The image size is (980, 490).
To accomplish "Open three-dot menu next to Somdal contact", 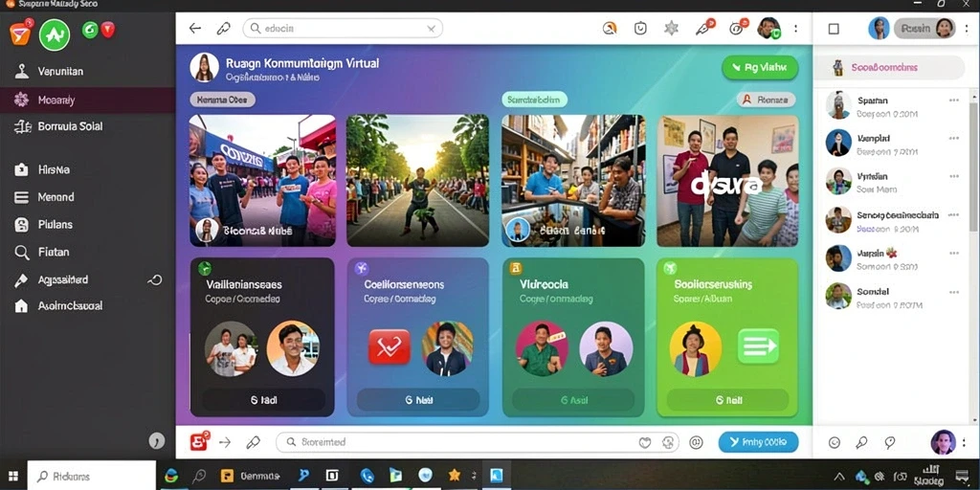I will [x=954, y=292].
